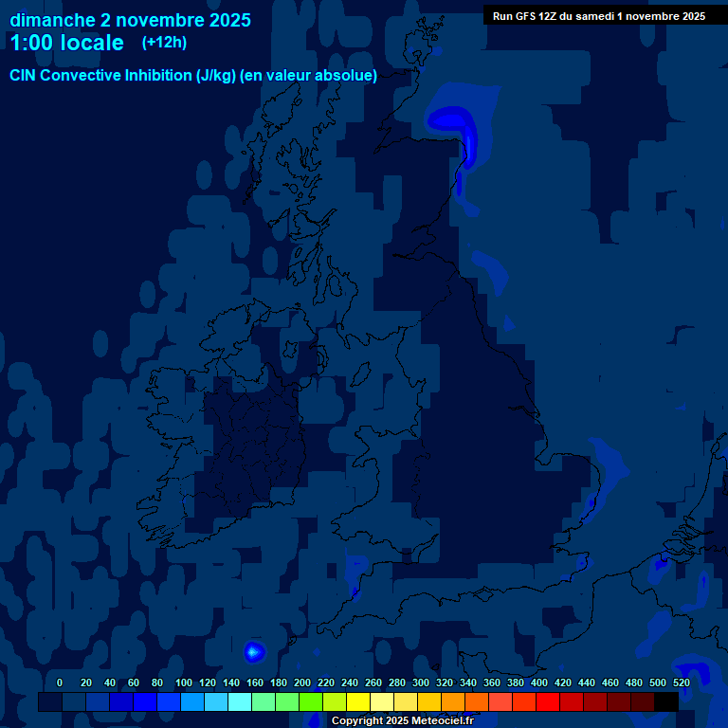
Task: Click the legend label '160'
Action: coord(255,682)
